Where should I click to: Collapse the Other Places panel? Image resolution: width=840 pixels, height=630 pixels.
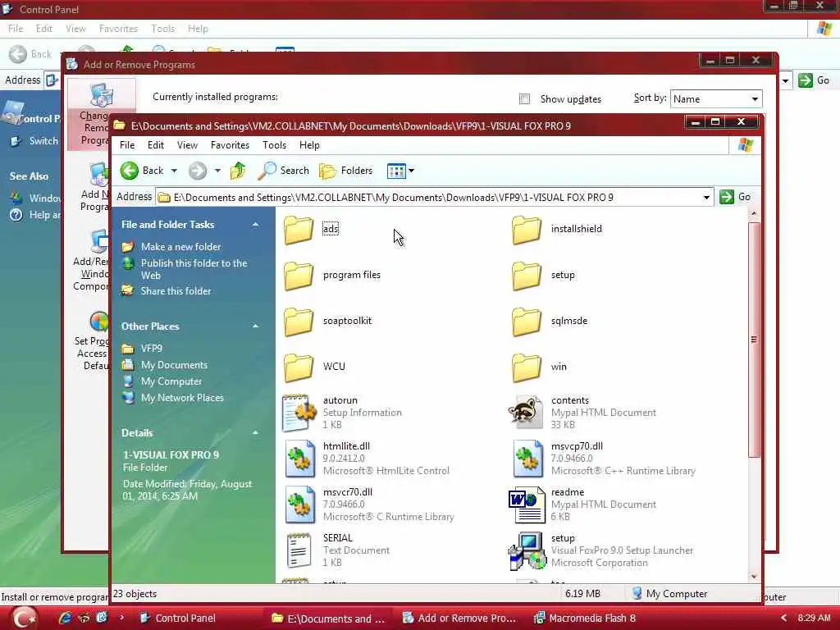[x=256, y=326]
